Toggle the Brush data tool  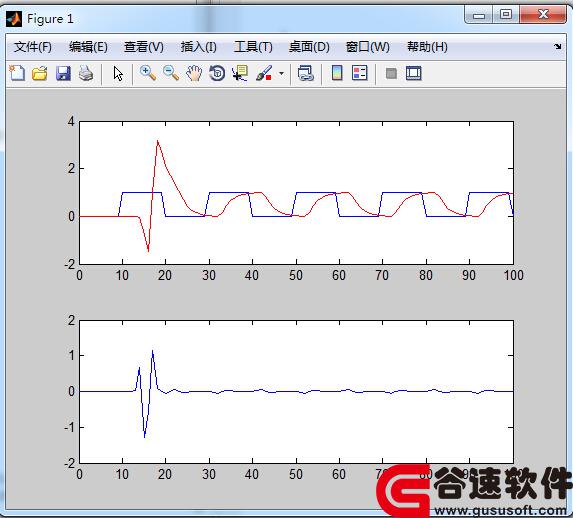264,73
